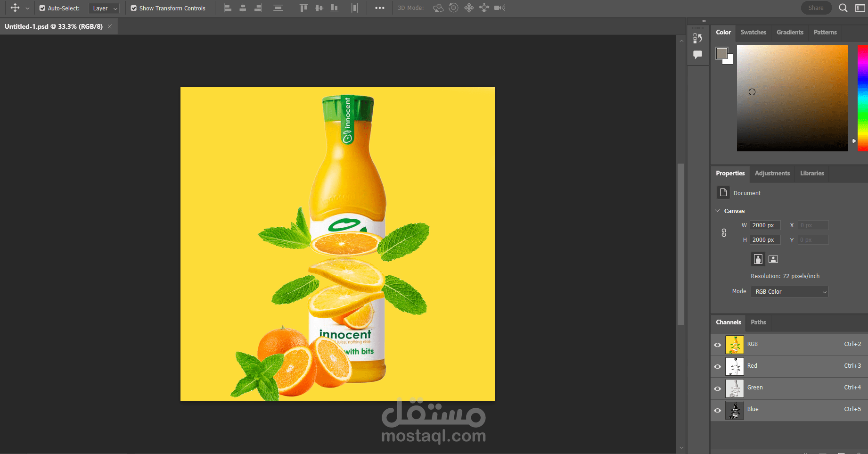The height and width of the screenshot is (454, 868).
Task: Click the foreground color swatch
Action: [x=721, y=53]
